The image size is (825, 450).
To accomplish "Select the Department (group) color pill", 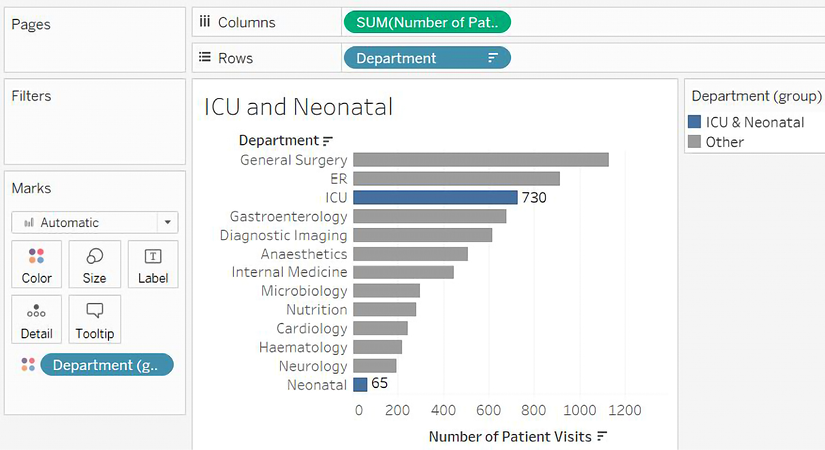I will [x=106, y=365].
